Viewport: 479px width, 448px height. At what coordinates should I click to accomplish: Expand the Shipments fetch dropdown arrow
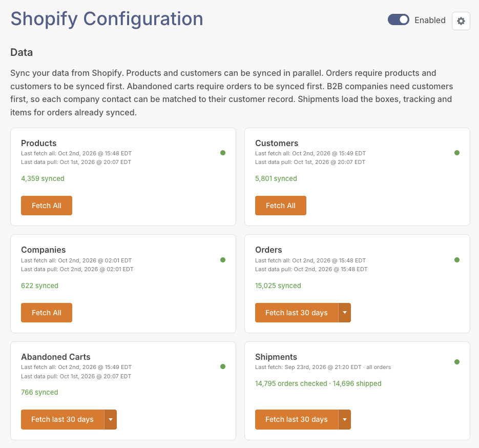tap(345, 419)
